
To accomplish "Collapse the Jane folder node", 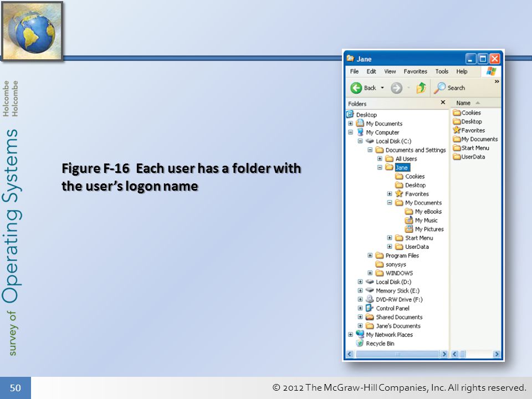I will point(380,167).
